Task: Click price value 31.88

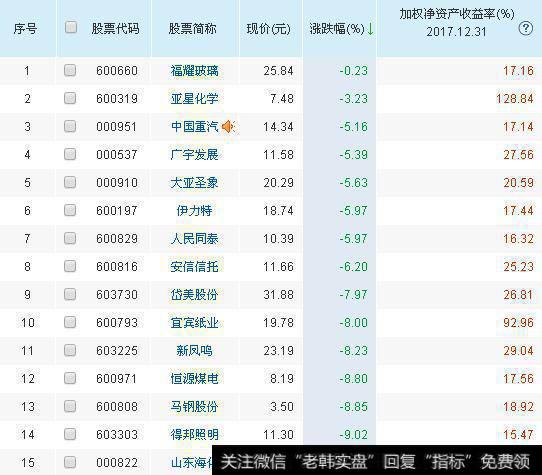Action: pos(278,295)
